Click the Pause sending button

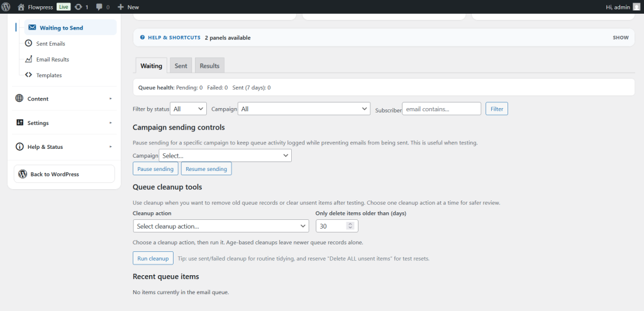pos(155,168)
